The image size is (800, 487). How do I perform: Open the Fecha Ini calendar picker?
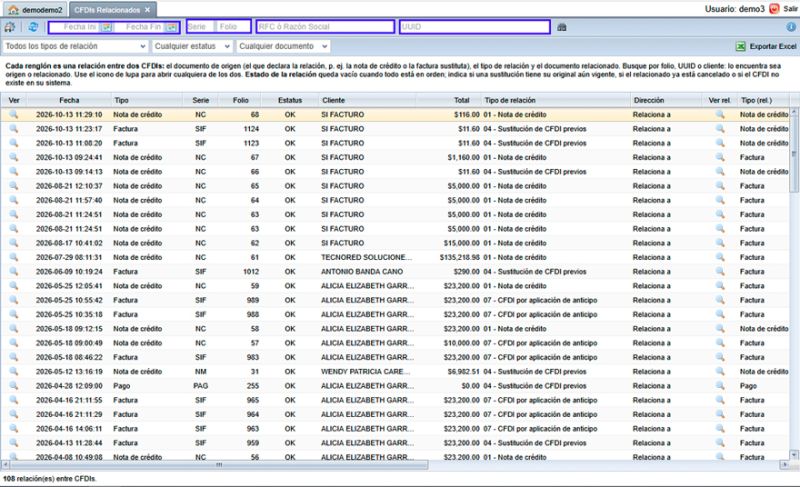point(106,27)
